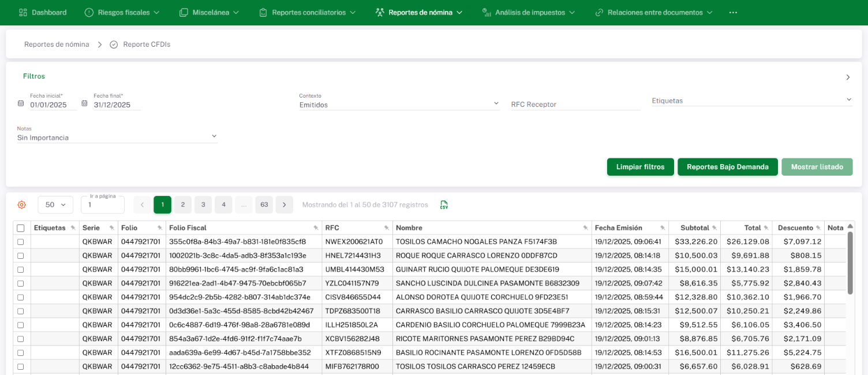Click the pin icon in Folio Fiscal column
Image resolution: width=868 pixels, height=375 pixels.
point(316,228)
